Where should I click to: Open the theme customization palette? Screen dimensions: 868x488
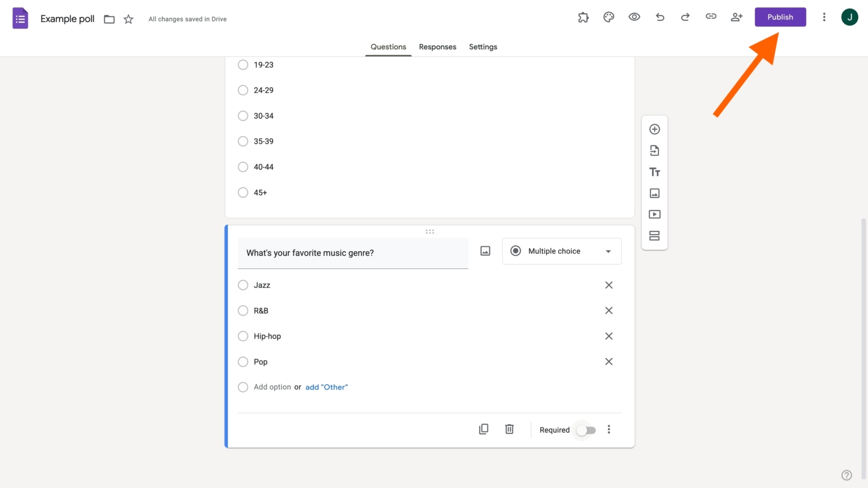coord(609,17)
